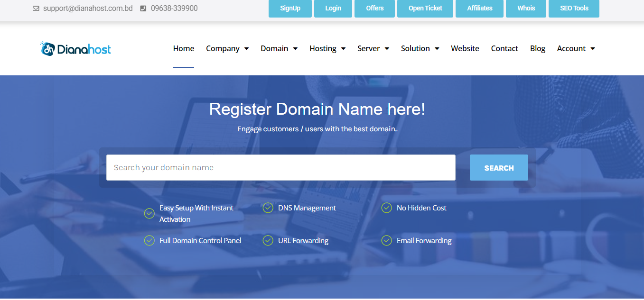The image size is (644, 300).
Task: Focus the domain name search field
Action: pyautogui.click(x=281, y=168)
